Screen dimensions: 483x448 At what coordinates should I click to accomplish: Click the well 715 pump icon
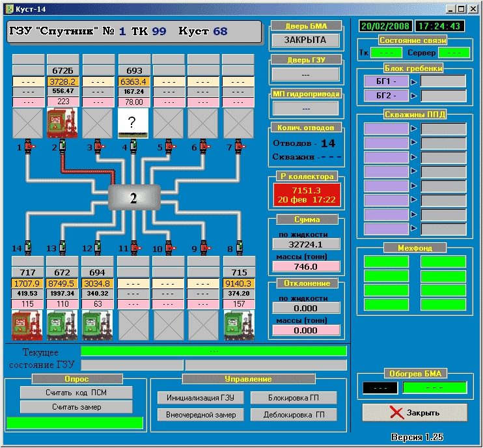pos(238,325)
